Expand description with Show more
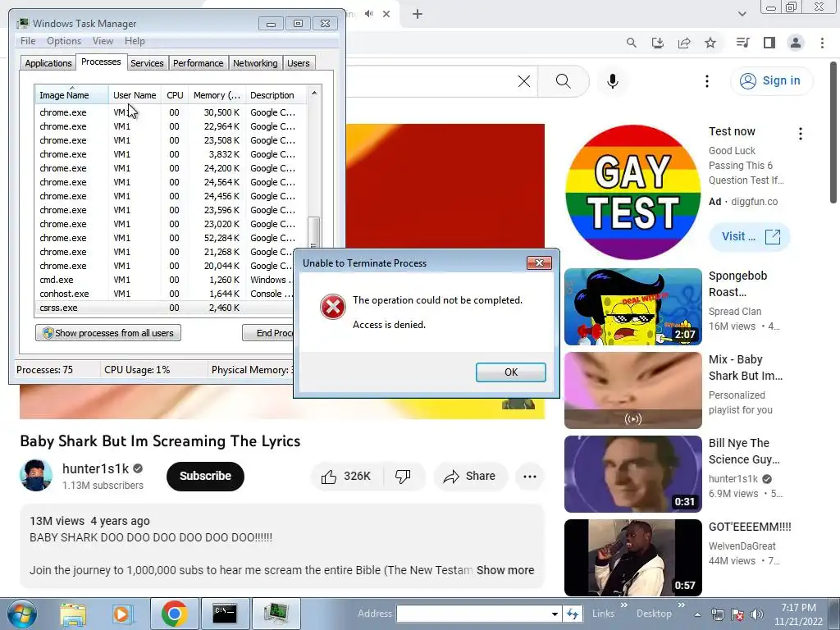 click(x=505, y=570)
